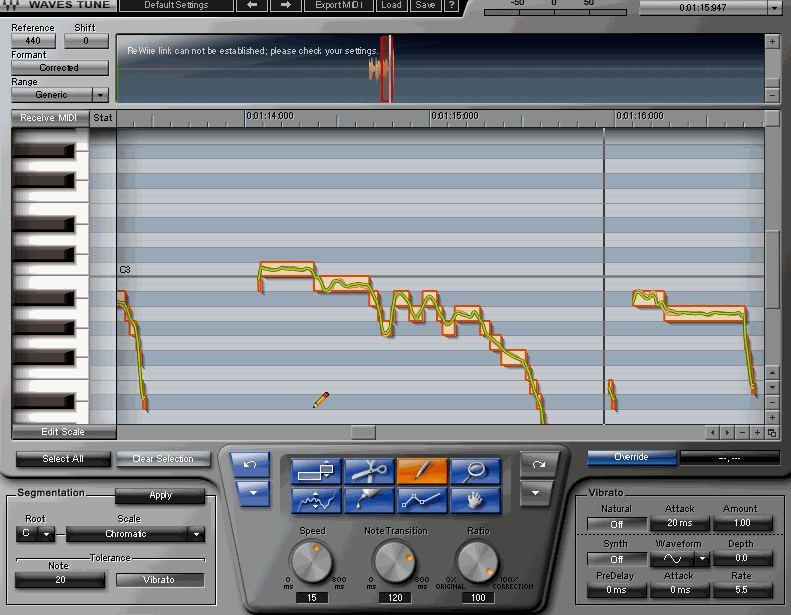Click the Edit Scale button

tap(64, 432)
